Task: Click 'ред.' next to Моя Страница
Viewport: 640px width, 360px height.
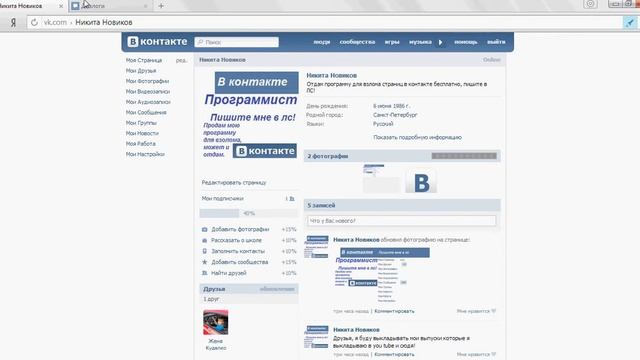Action: pyautogui.click(x=181, y=60)
